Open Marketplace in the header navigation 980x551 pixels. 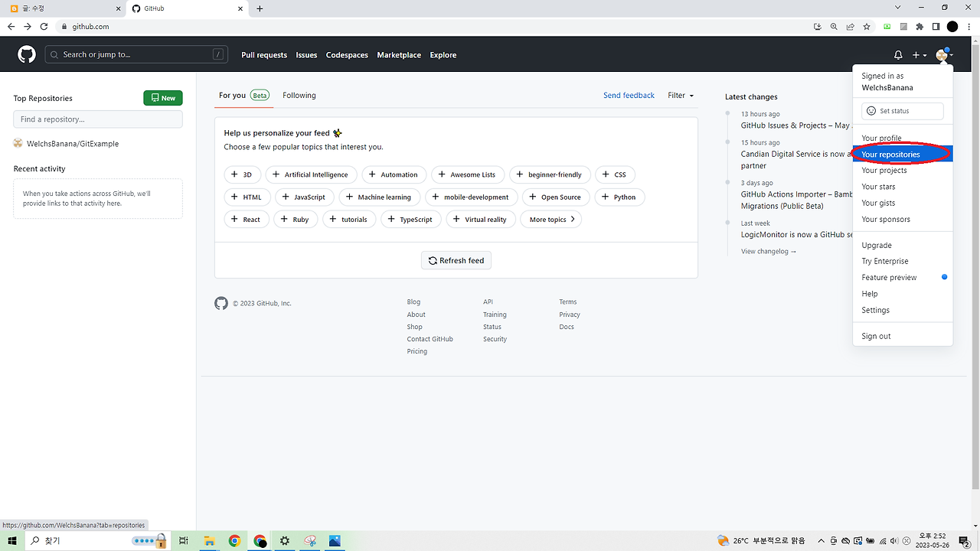(399, 55)
